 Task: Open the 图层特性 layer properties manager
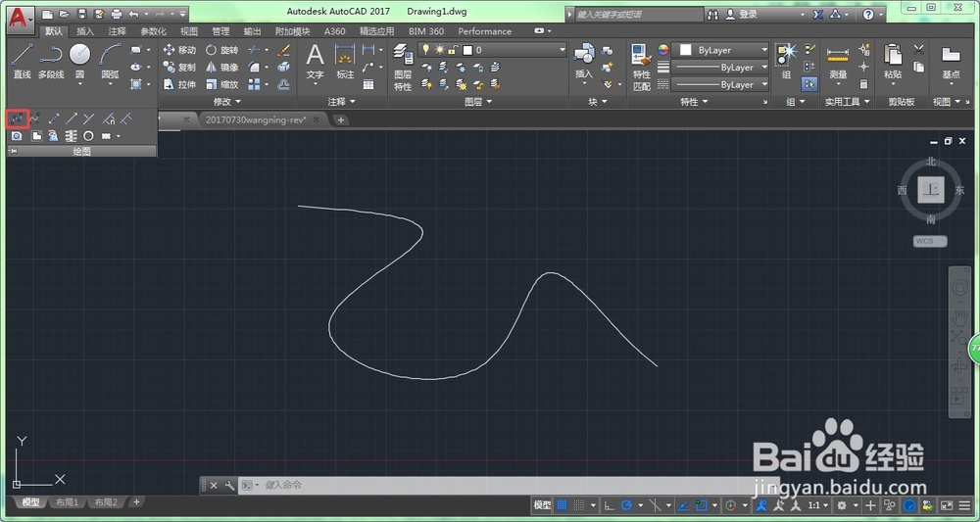[403, 68]
